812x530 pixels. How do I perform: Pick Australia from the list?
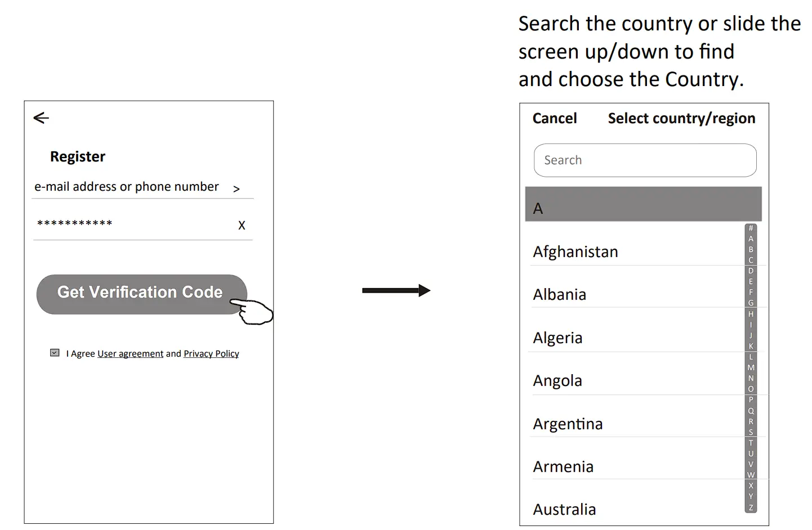pos(564,509)
